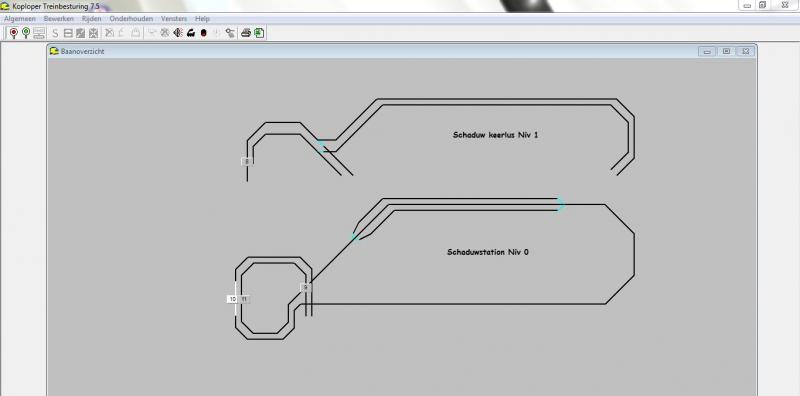Open the Onderhouden menu
The height and width of the screenshot is (396, 800).
[131, 19]
